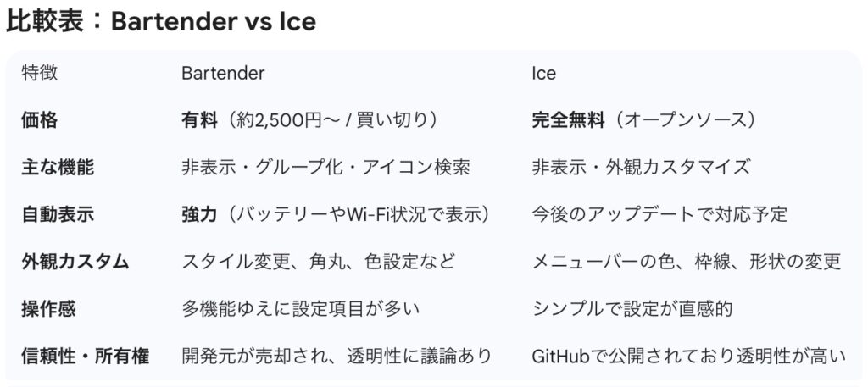The image size is (868, 387).
Task: Click the heading 比較表：Bartender vs Ice
Action: (161, 21)
